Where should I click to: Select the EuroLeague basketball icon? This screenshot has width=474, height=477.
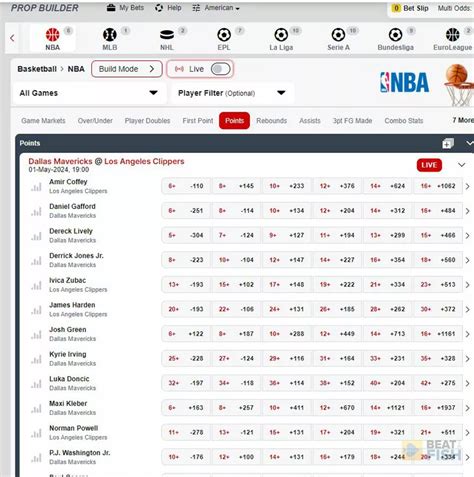[x=452, y=35]
